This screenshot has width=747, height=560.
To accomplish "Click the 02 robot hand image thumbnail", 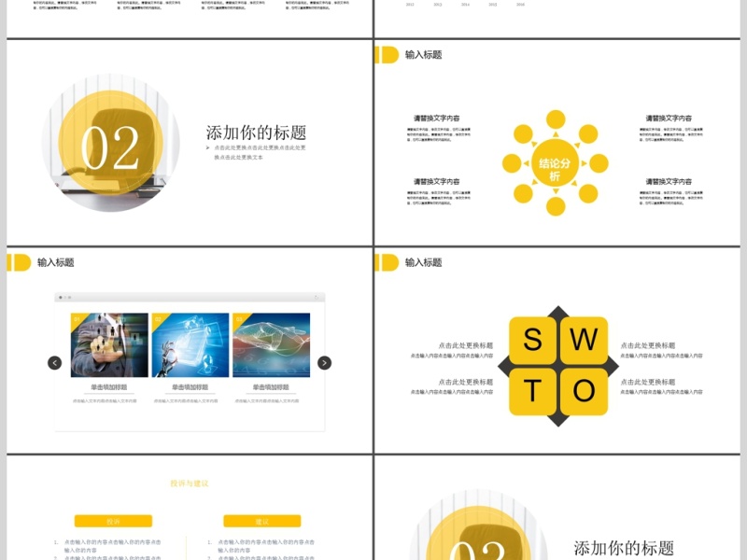I will click(190, 345).
